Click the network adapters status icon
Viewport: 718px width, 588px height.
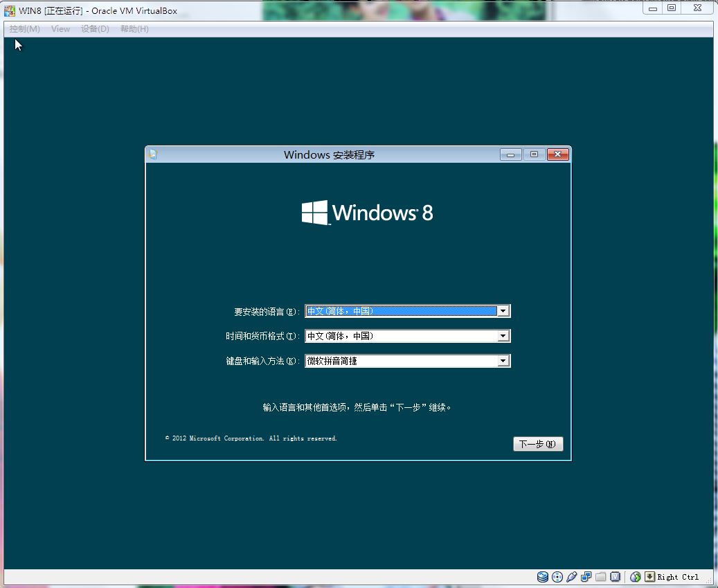point(586,577)
